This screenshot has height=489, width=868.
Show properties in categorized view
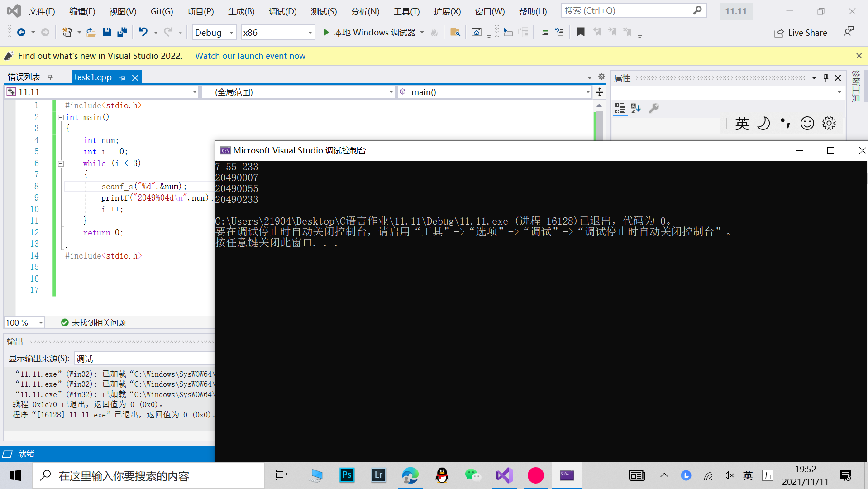pos(620,108)
